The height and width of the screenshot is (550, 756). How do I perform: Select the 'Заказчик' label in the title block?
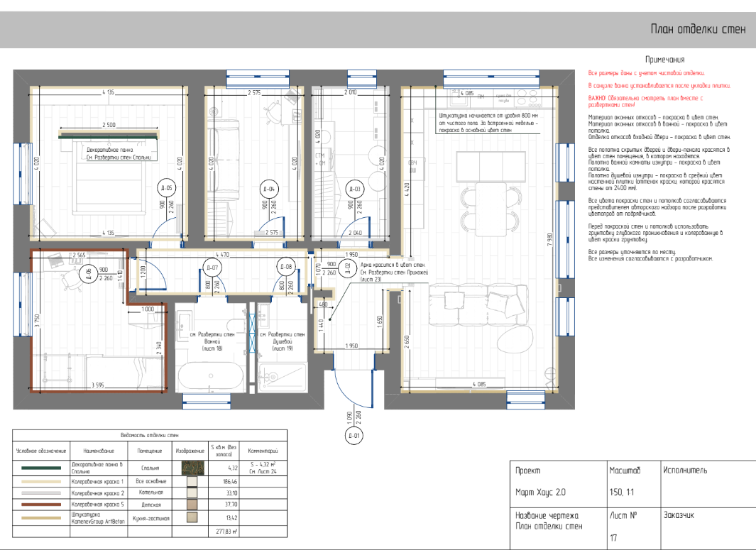click(679, 515)
